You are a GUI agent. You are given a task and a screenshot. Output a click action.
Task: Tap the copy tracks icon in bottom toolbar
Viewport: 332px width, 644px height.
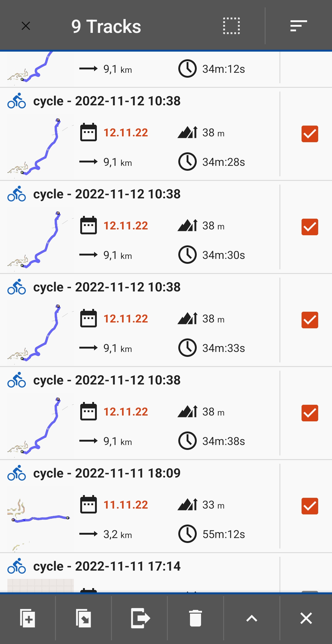(28, 618)
